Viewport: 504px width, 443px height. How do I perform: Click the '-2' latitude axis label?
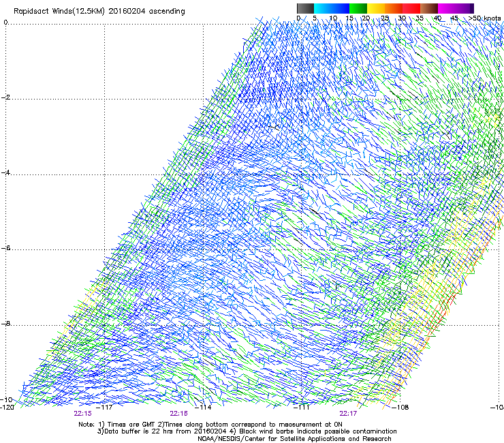tap(5, 97)
